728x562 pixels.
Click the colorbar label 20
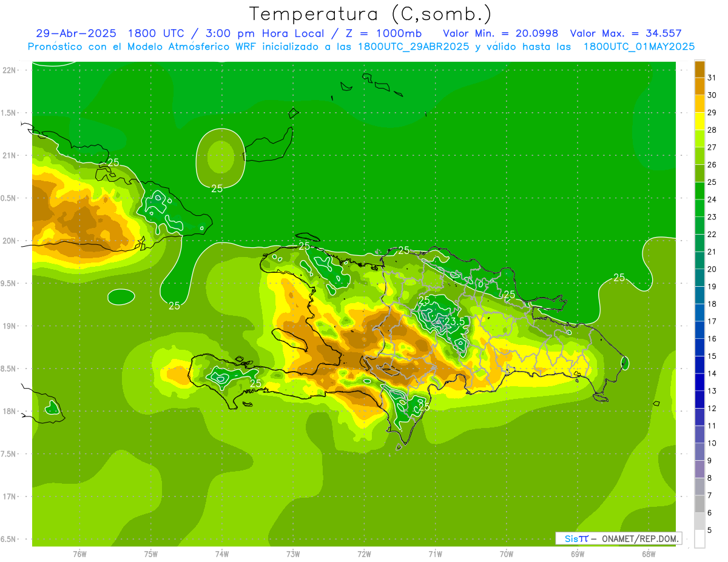(712, 269)
